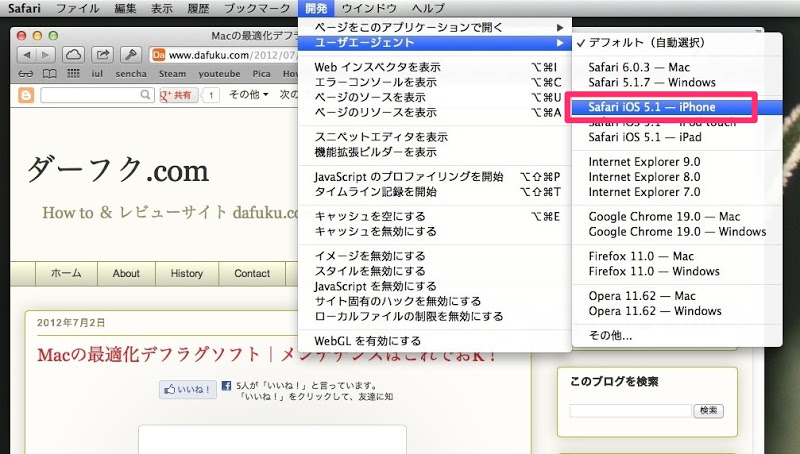Click the いいね！ like button
Screen dimensions: 800x454
click(x=188, y=389)
